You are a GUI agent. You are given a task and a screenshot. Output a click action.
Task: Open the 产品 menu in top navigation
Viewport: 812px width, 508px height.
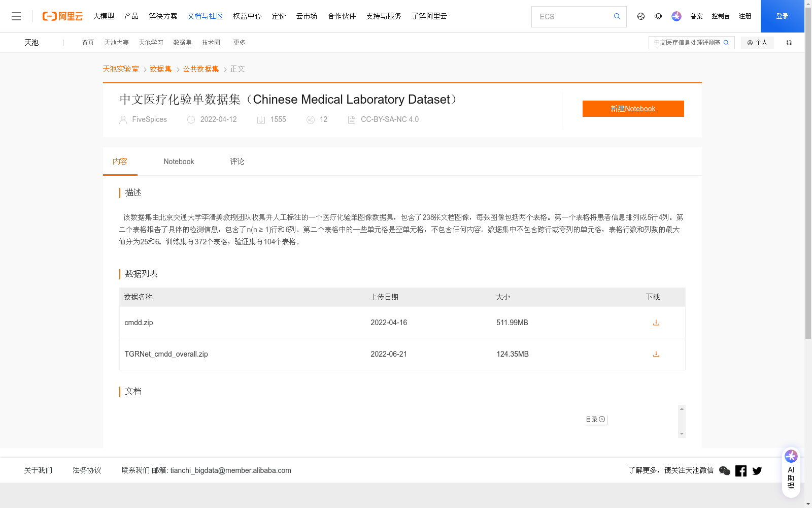pyautogui.click(x=131, y=16)
